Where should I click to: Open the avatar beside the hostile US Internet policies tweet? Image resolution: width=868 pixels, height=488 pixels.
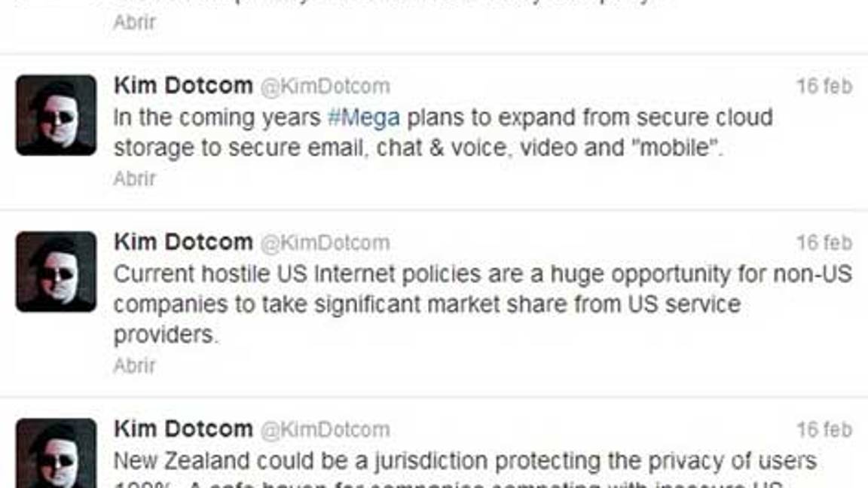(56, 272)
